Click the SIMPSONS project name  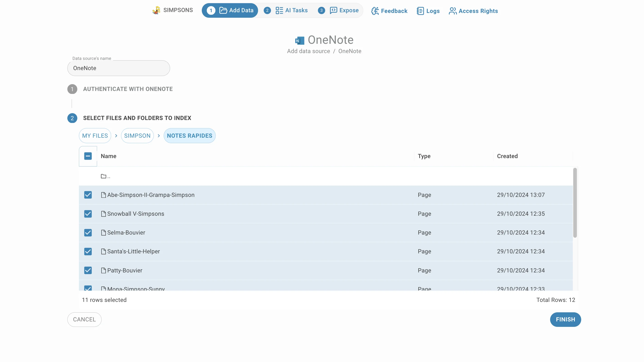click(178, 10)
